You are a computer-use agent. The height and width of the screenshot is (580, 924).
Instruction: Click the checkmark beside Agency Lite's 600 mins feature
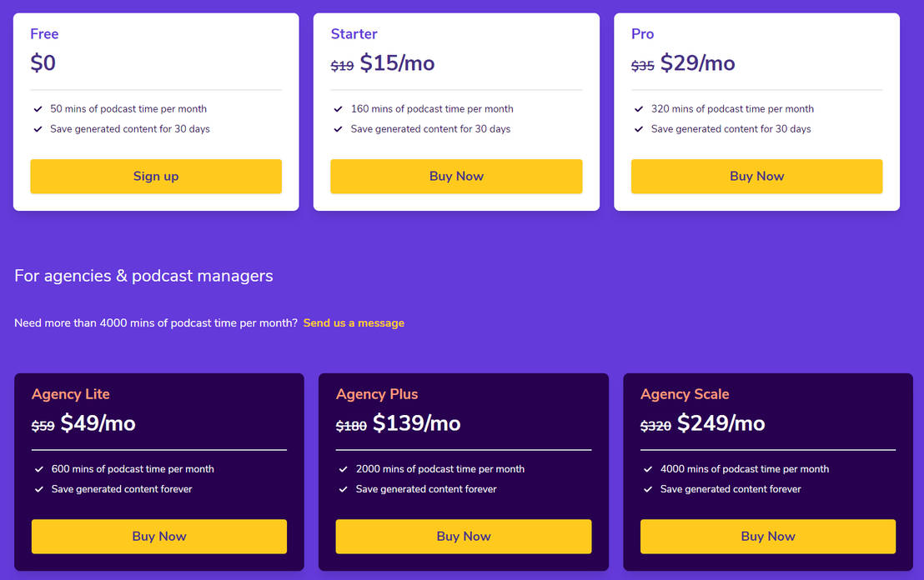tap(39, 469)
